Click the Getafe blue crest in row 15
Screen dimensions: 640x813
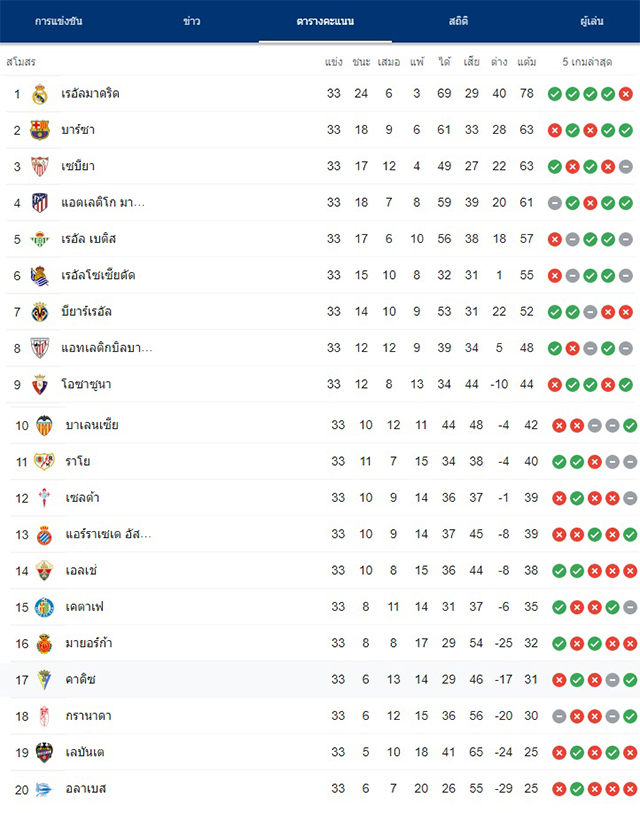point(44,607)
